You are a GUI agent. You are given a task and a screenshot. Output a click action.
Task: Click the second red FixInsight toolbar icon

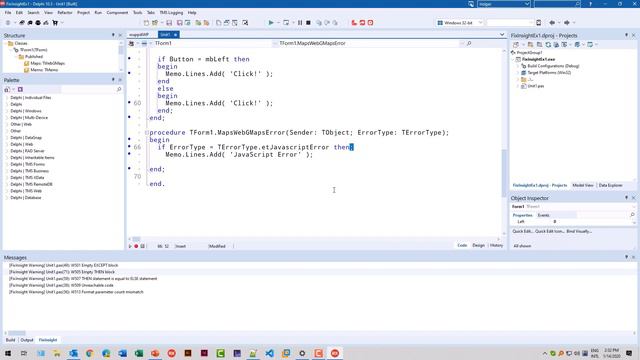point(362,23)
